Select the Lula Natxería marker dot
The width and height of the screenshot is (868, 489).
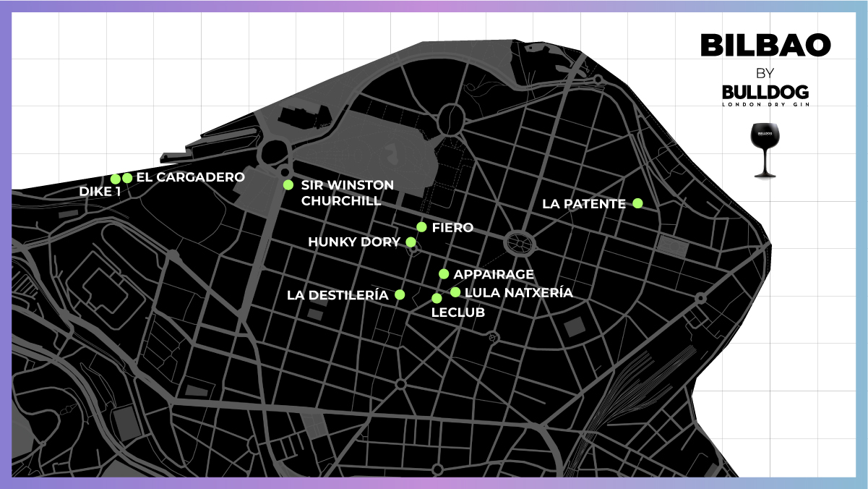pos(455,292)
